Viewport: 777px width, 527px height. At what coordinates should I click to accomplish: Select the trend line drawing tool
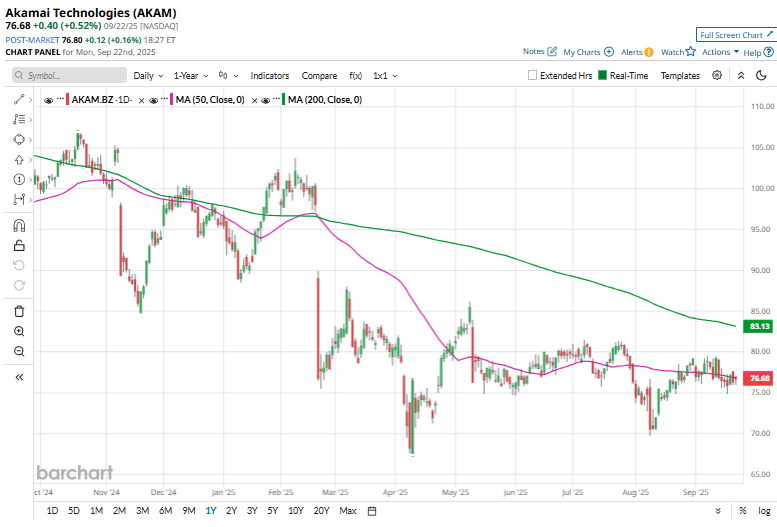(19, 100)
